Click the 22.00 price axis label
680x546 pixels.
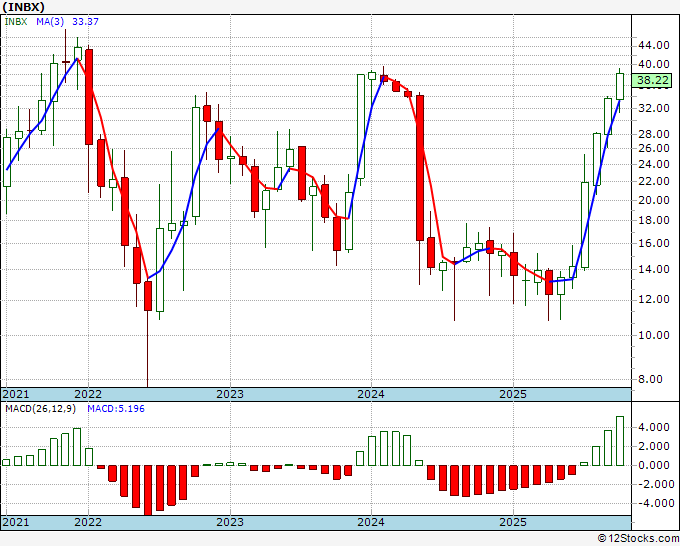pos(653,181)
